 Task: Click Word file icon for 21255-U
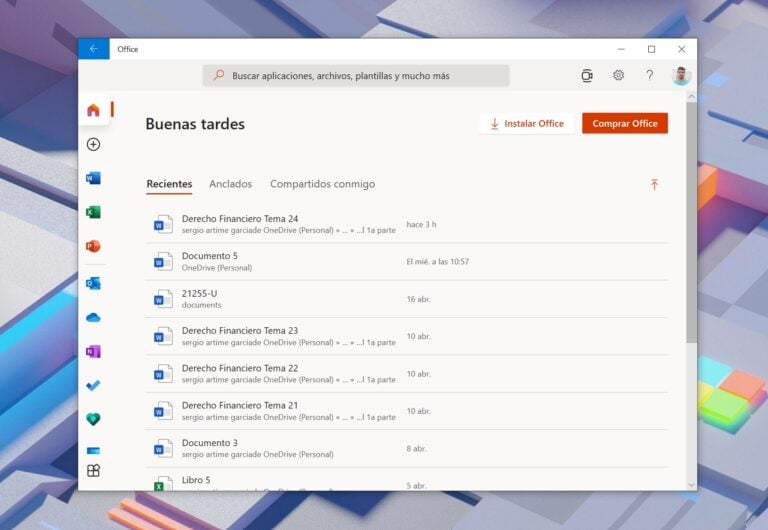163,299
